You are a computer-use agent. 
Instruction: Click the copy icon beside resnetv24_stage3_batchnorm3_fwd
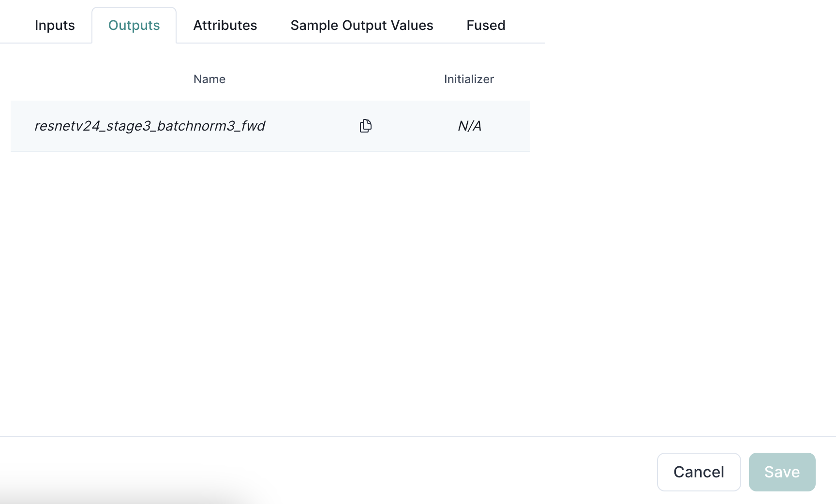(x=366, y=126)
